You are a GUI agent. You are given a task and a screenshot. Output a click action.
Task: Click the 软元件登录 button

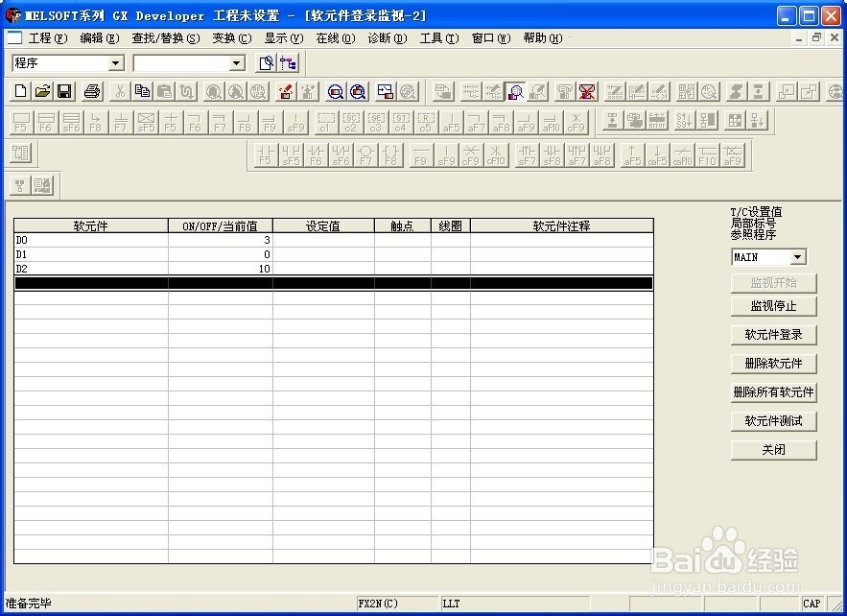tap(773, 335)
